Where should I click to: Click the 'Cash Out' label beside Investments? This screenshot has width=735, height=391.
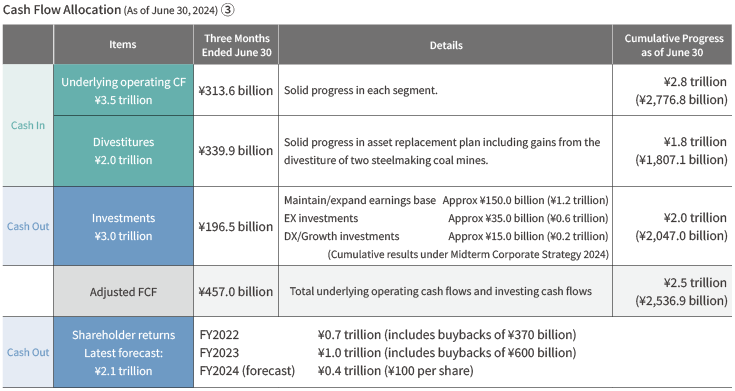[x=28, y=226]
